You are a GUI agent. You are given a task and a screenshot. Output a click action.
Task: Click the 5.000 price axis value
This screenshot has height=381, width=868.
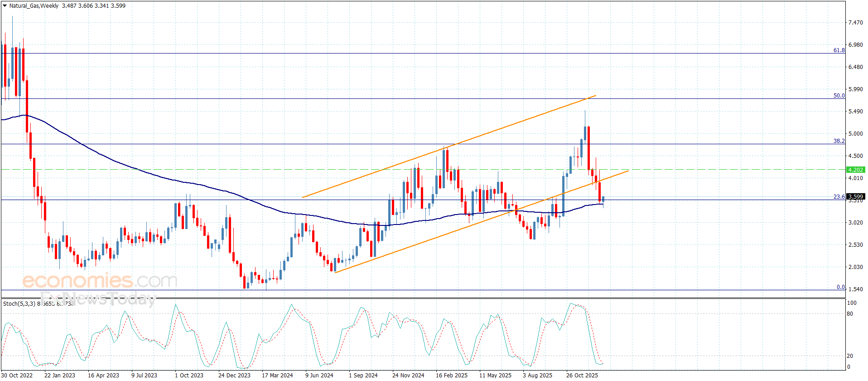(x=855, y=134)
